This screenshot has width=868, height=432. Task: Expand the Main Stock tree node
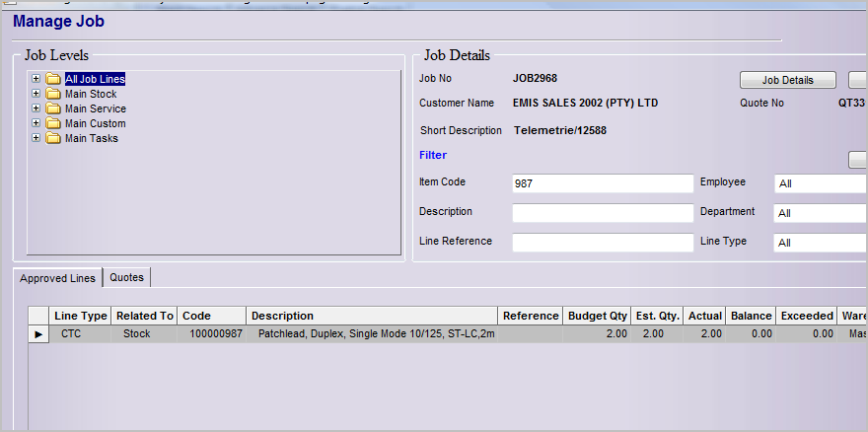[x=36, y=94]
